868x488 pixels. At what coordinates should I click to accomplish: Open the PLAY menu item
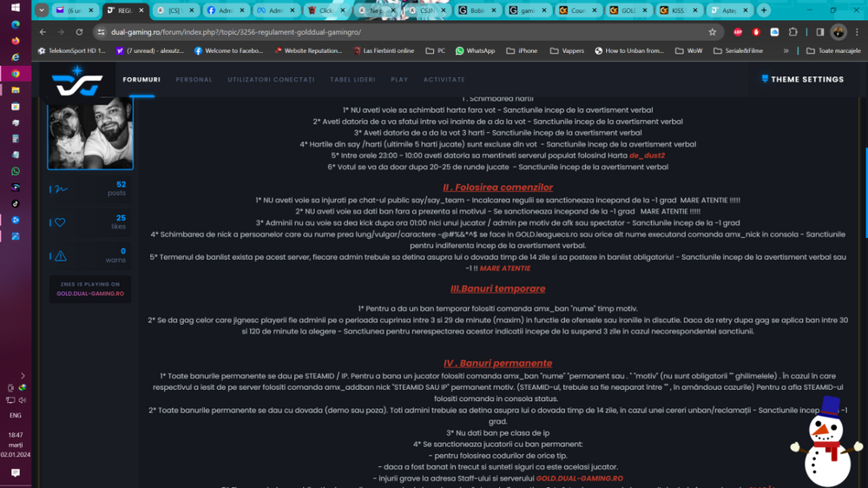[399, 80]
